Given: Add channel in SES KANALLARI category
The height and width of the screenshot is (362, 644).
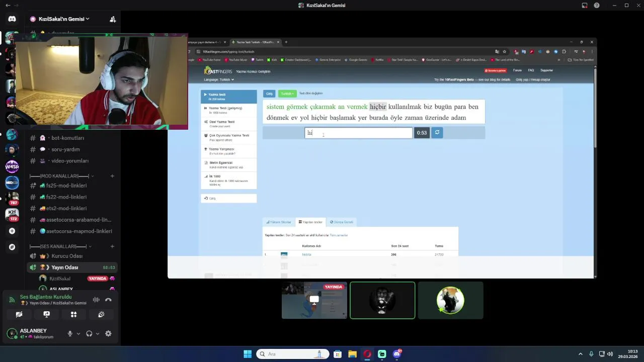Looking at the screenshot, I should [x=112, y=246].
